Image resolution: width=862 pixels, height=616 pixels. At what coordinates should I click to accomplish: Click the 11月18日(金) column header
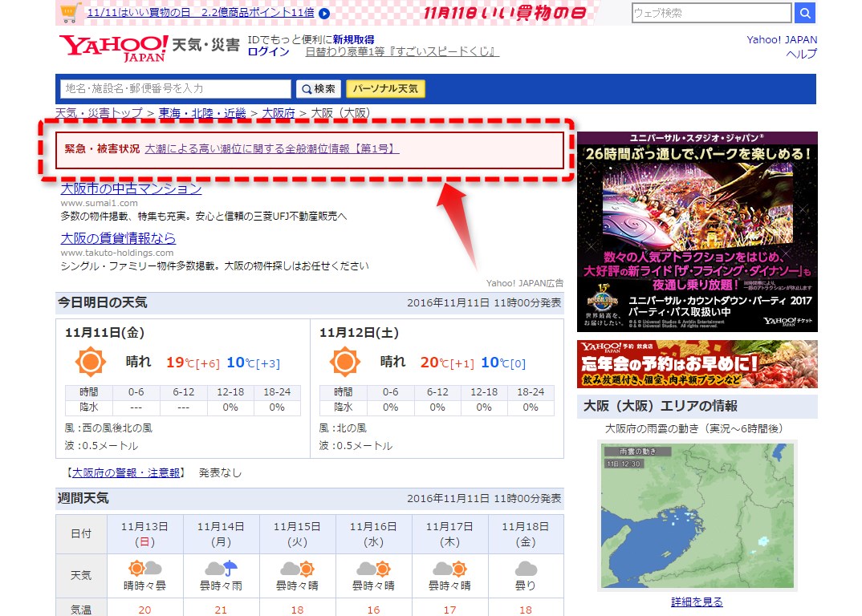click(526, 534)
